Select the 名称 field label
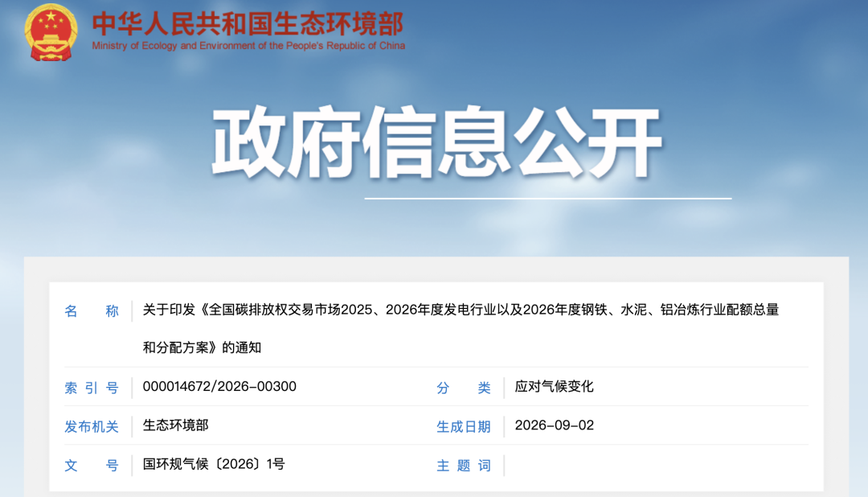868x497 pixels. 92,311
